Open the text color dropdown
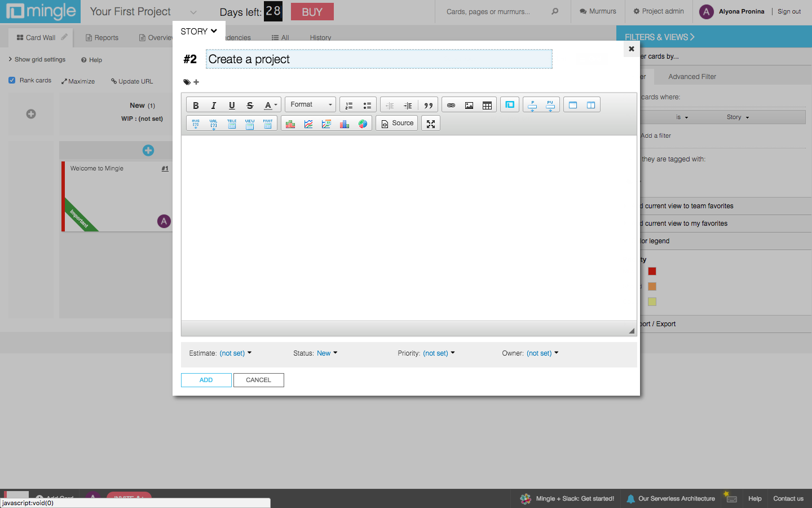 tap(271, 105)
